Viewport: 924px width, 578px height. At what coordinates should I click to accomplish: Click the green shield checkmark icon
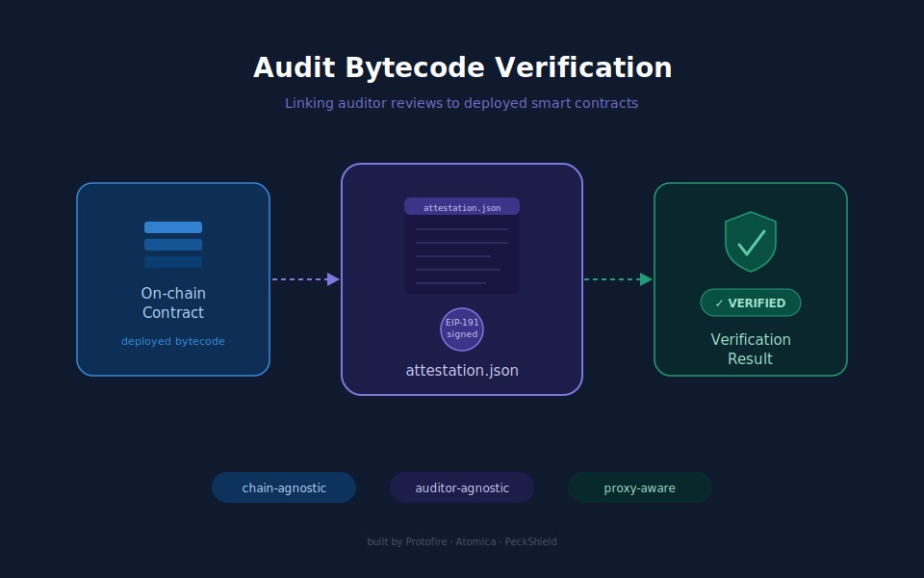click(750, 242)
